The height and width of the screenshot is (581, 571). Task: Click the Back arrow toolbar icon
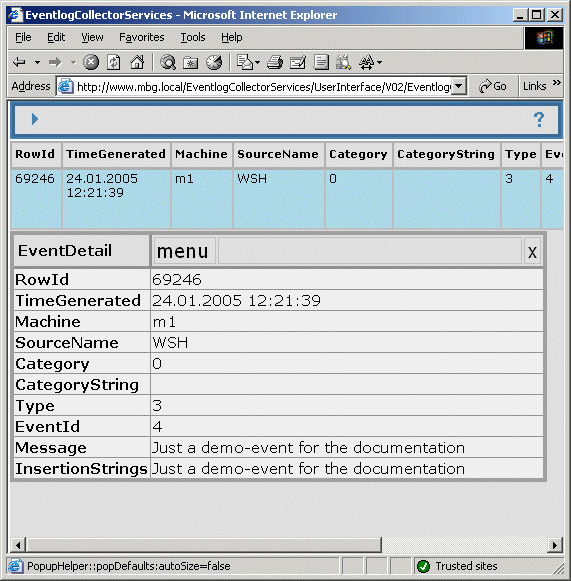(x=19, y=62)
